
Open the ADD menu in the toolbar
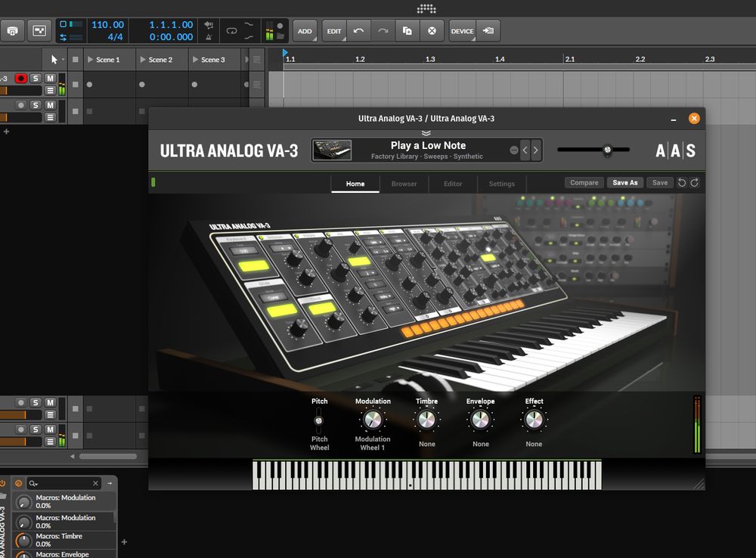(x=305, y=31)
